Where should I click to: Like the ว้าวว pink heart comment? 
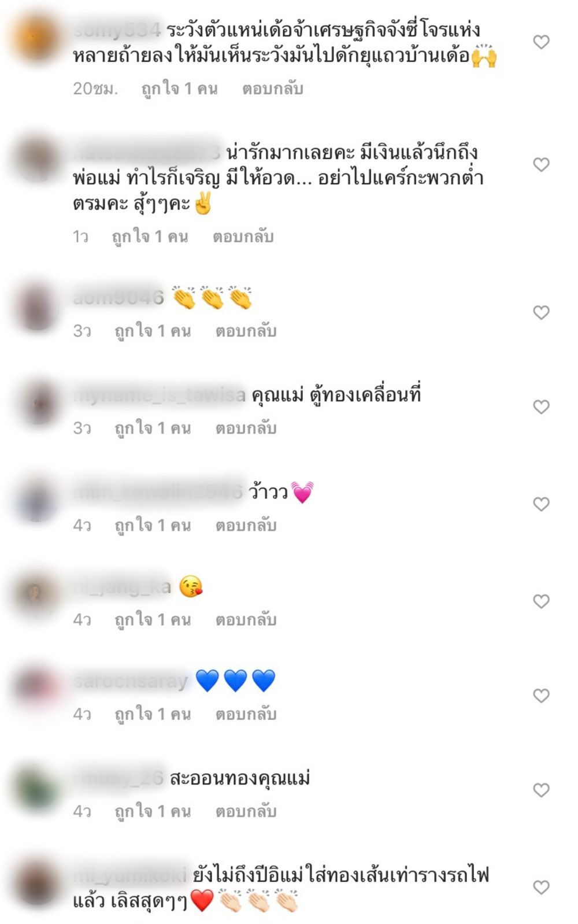coord(541,504)
